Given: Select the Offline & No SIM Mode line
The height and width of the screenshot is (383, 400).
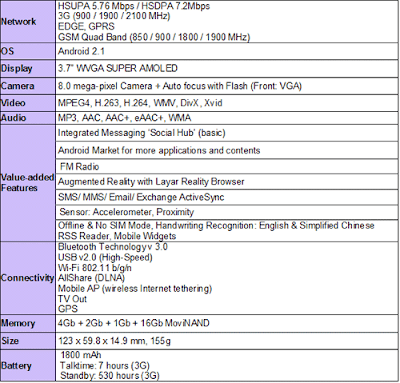Looking at the screenshot, I should (216, 226).
